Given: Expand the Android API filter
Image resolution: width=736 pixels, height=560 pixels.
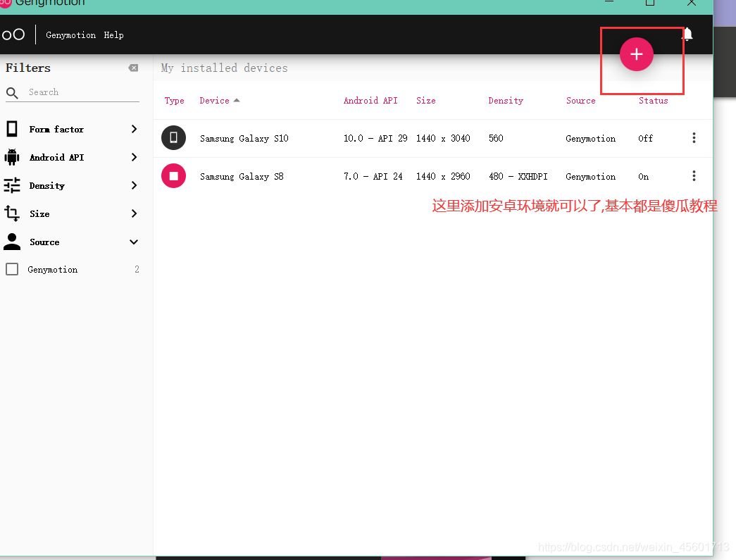Looking at the screenshot, I should tap(135, 157).
